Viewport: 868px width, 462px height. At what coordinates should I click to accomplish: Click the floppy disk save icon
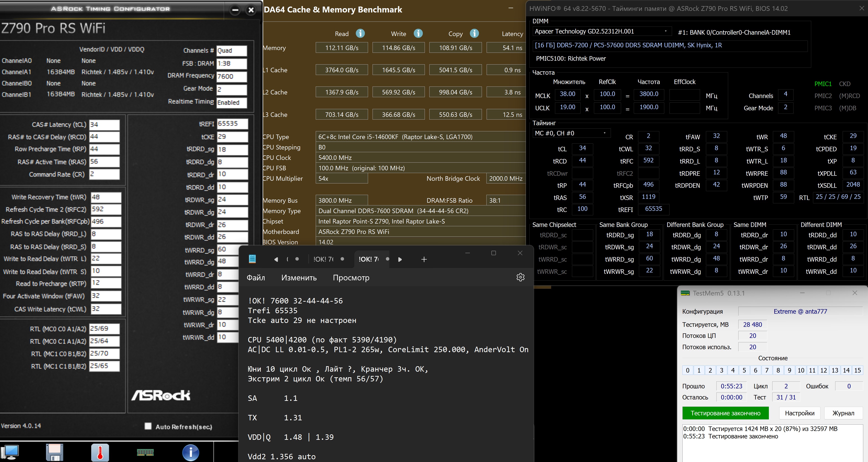tap(54, 452)
